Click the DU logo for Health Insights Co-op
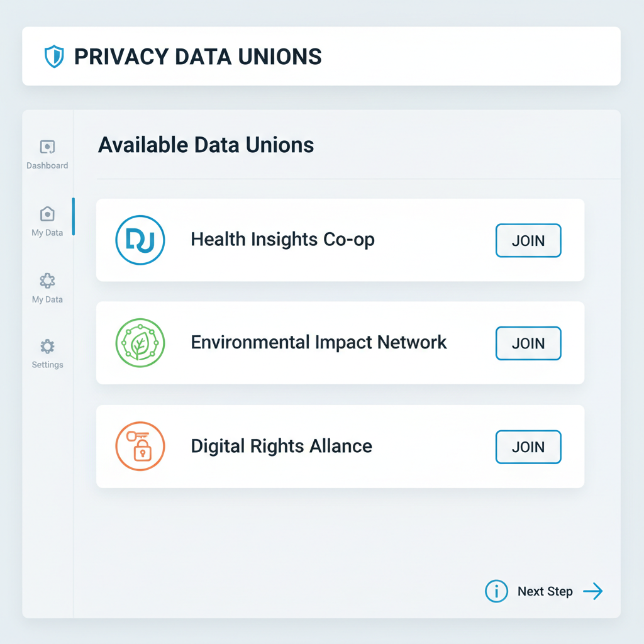Viewport: 644px width, 644px height. point(140,240)
